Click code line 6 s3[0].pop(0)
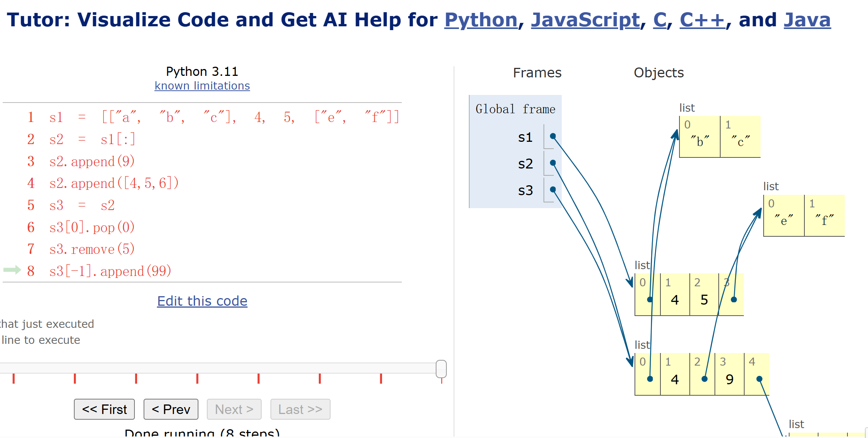This screenshot has width=868, height=438. 92,228
